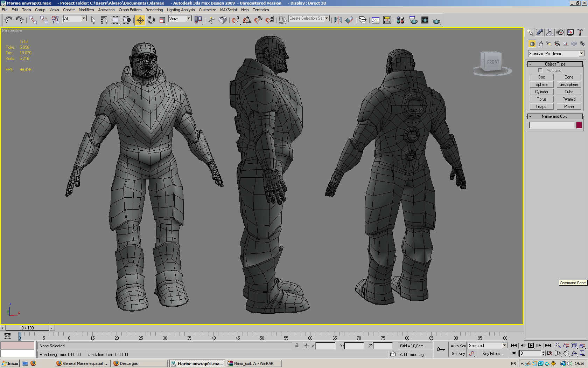Toggle Auto Key animation mode
The image size is (588, 368).
pos(458,346)
